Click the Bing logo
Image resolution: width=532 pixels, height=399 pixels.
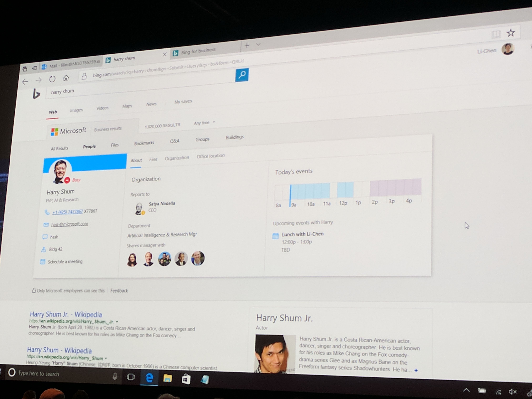[x=36, y=94]
